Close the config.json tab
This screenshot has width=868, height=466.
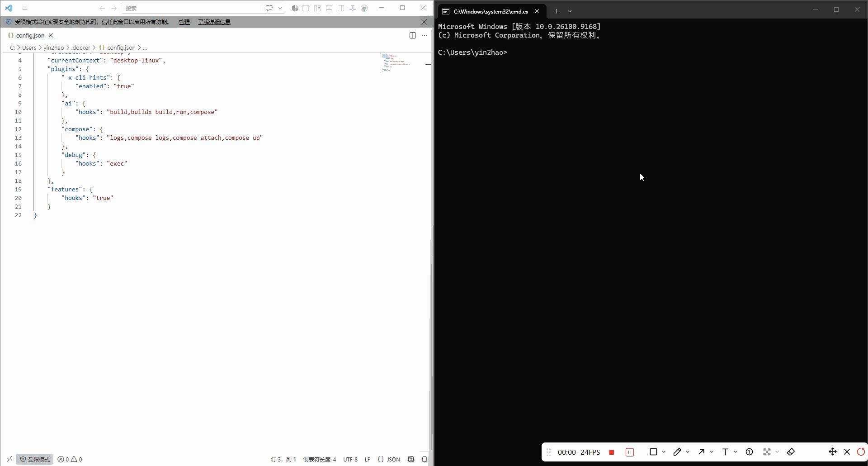(51, 35)
